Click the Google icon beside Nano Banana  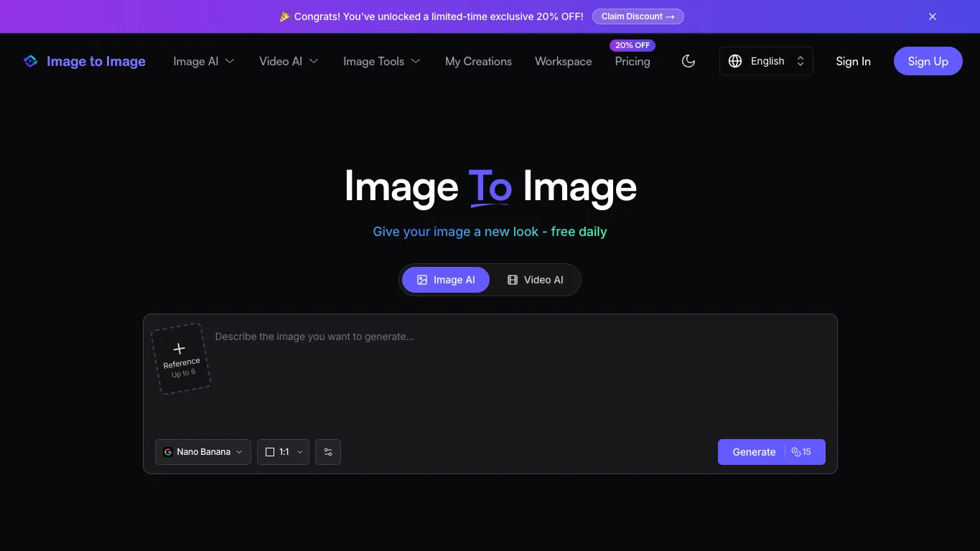click(168, 452)
